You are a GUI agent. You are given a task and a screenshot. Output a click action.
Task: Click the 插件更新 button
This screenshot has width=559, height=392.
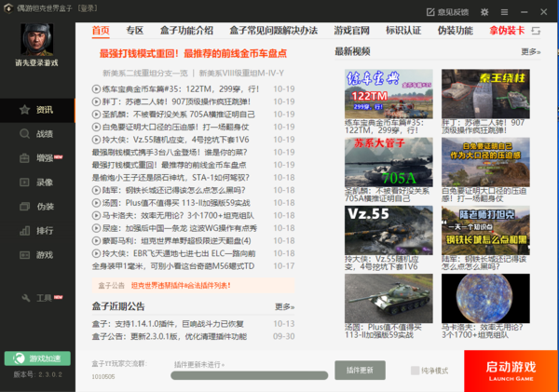point(360,370)
